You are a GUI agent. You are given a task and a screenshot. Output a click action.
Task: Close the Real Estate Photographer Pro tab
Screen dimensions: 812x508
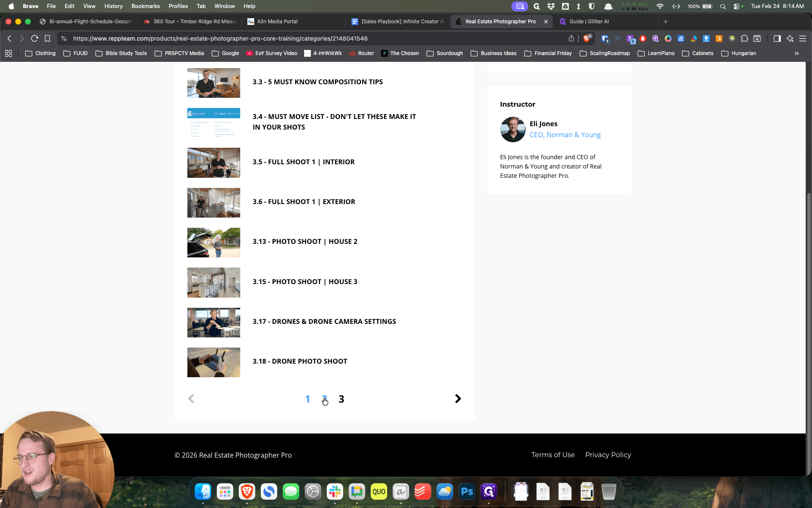[x=546, y=22]
